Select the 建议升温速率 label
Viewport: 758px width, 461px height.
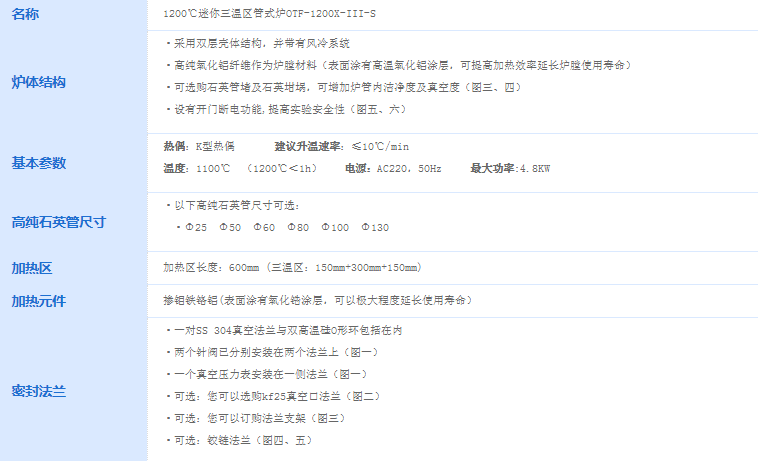point(308,146)
